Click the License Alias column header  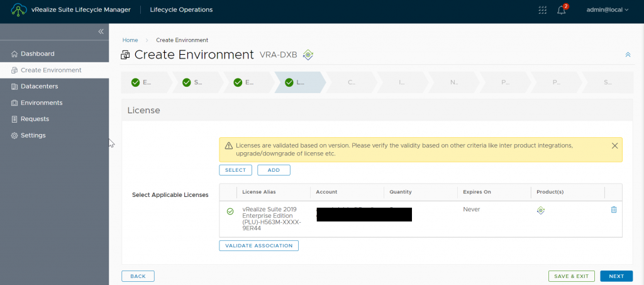[259, 192]
